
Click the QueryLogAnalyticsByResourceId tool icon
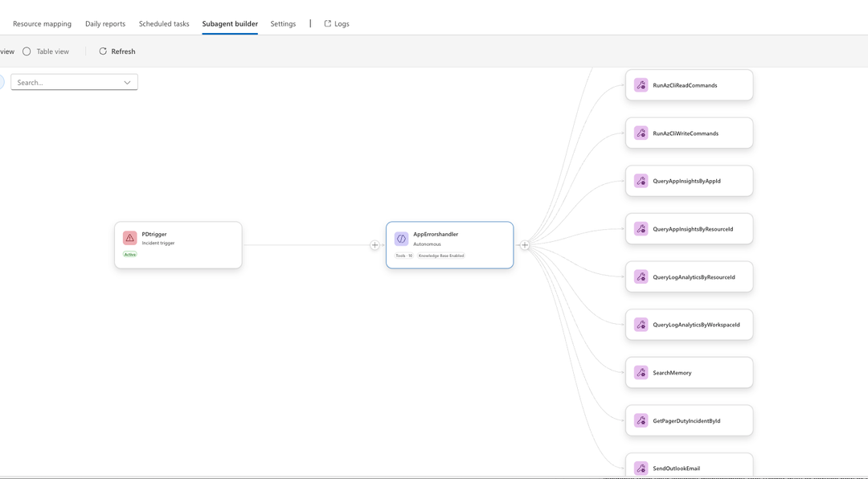pyautogui.click(x=641, y=277)
